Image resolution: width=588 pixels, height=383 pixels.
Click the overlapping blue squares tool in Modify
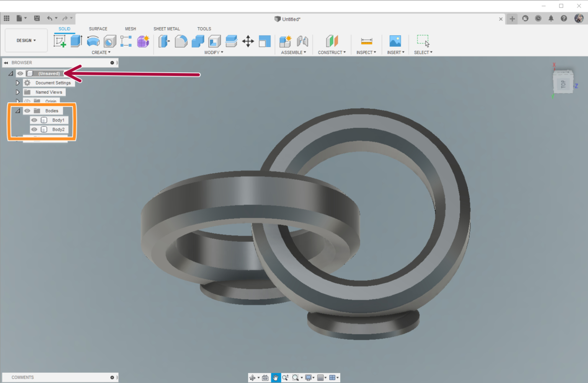pos(265,41)
